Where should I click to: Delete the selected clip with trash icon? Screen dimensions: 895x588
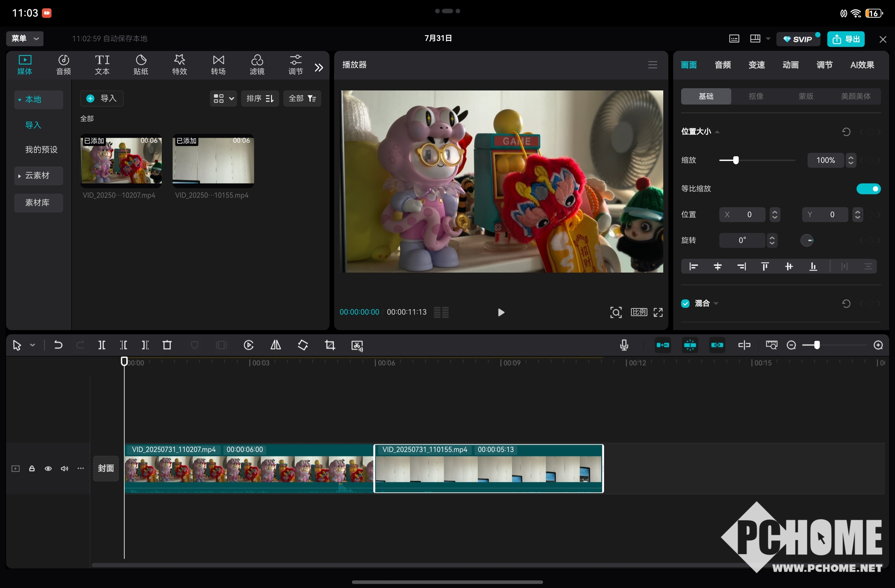(x=167, y=345)
